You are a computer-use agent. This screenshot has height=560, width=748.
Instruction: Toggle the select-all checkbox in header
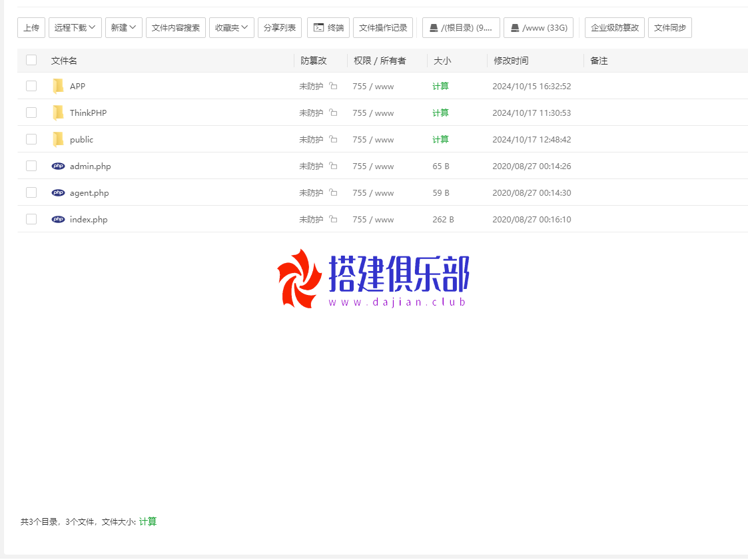pos(31,61)
